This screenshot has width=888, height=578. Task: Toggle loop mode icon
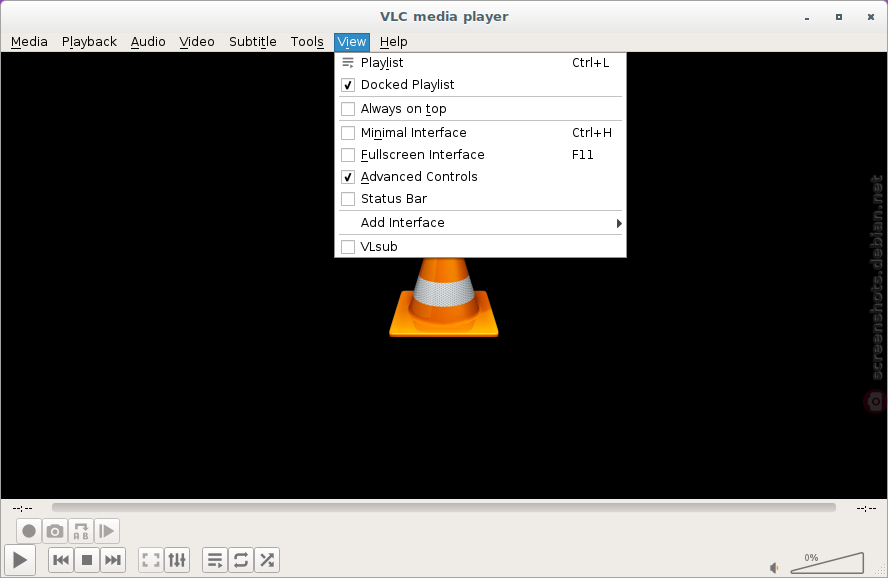pos(241,560)
